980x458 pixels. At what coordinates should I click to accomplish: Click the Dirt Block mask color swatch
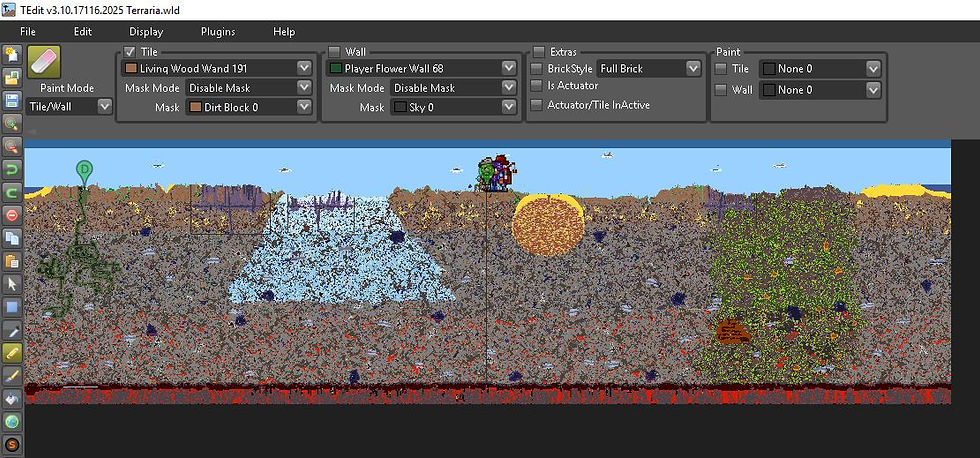click(x=196, y=107)
